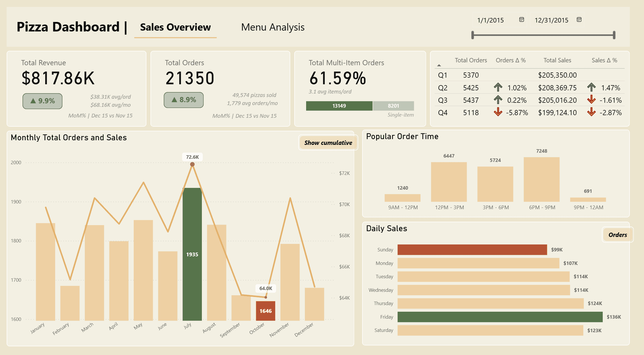The width and height of the screenshot is (644, 355).
Task: Click the 6PM - 9PM order time bar
Action: (541, 180)
